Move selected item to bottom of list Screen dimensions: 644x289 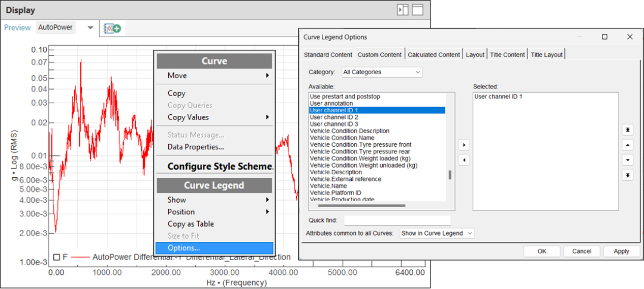pos(628,175)
